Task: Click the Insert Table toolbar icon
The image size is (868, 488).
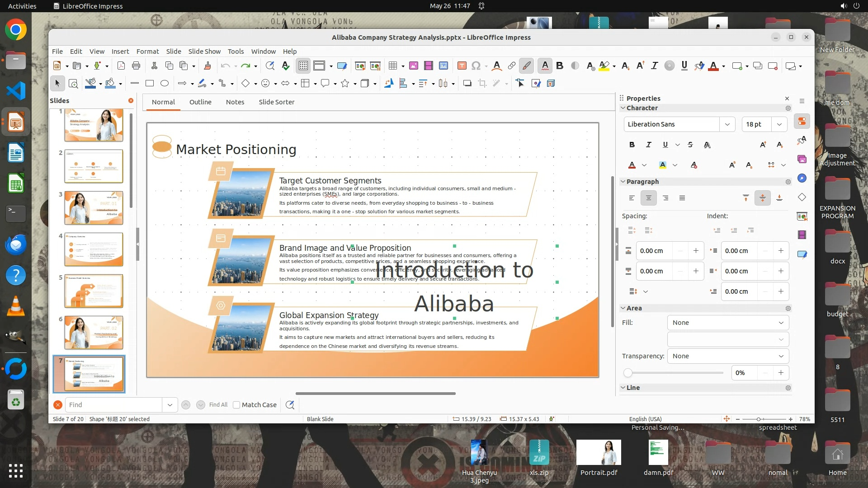Action: click(x=392, y=66)
